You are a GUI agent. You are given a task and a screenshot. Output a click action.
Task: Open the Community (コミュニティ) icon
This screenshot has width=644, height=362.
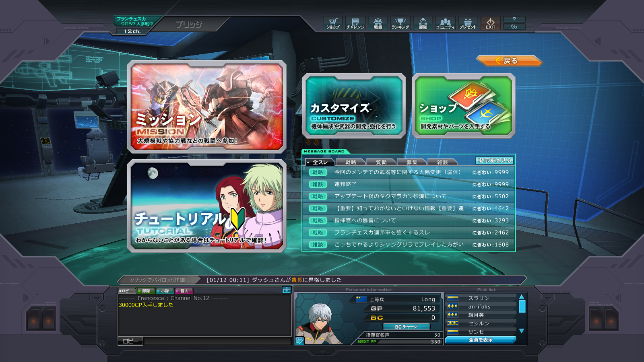coord(445,23)
